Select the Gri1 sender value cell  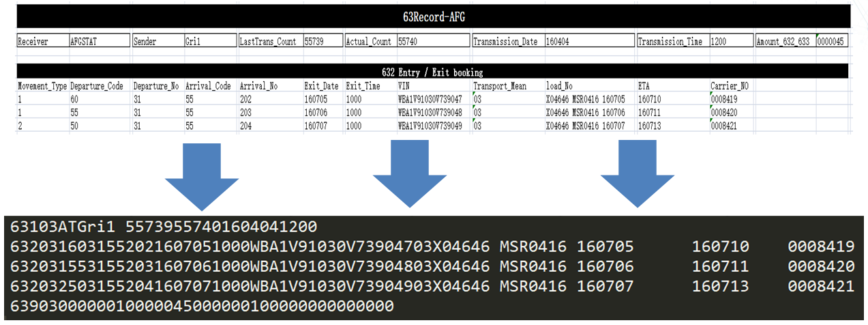209,41
